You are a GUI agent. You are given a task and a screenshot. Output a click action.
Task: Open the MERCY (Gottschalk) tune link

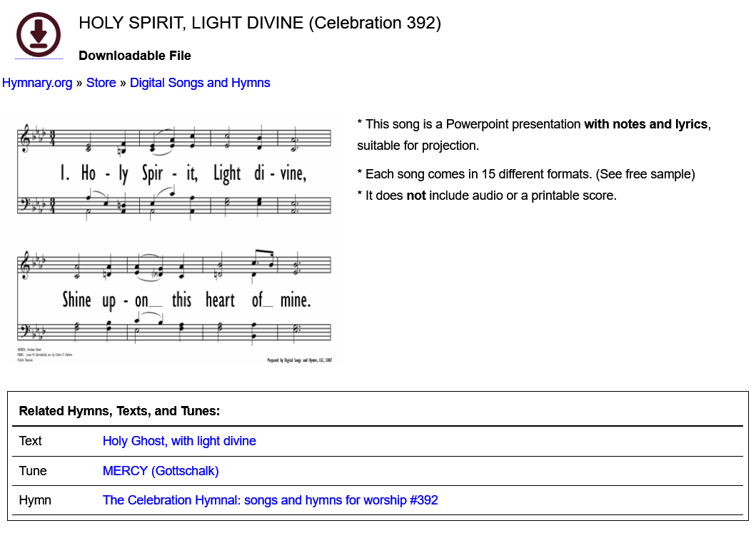161,471
